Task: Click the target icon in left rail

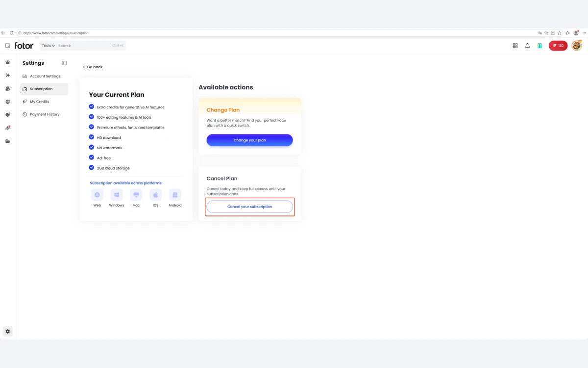Action: 7,102
